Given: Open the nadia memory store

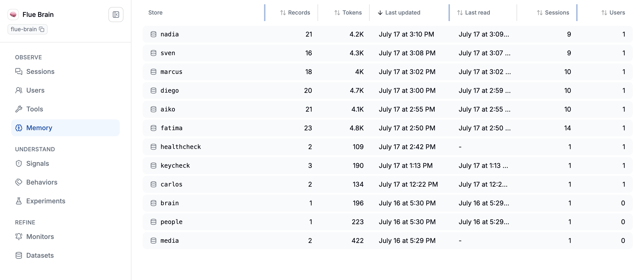Looking at the screenshot, I should coord(387,34).
